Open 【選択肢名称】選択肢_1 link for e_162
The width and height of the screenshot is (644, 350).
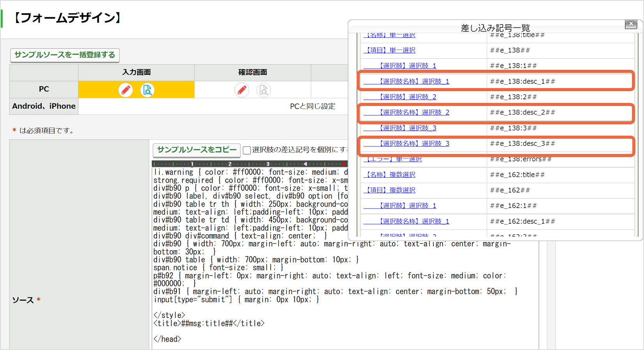tap(406, 221)
